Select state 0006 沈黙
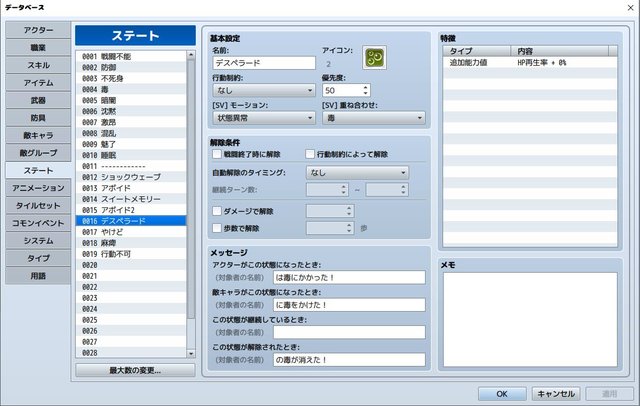Screen dimensions: 640x406 coord(131,111)
